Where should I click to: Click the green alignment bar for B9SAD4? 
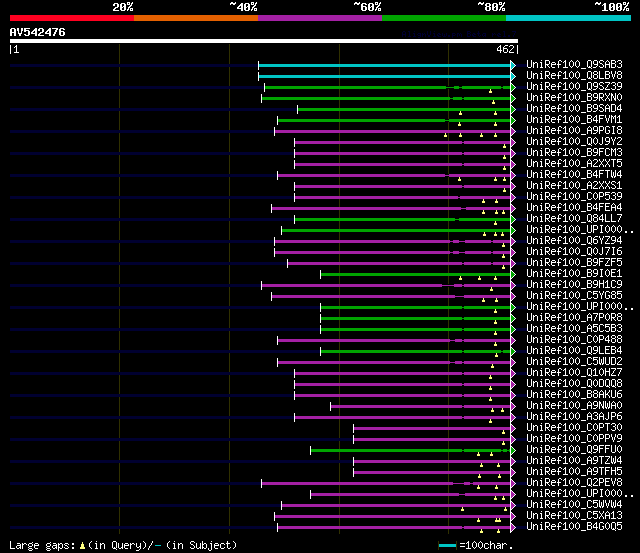pos(404,109)
